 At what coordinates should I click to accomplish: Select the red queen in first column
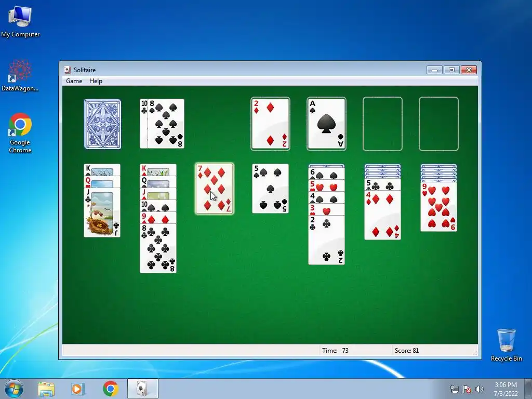[x=102, y=182]
